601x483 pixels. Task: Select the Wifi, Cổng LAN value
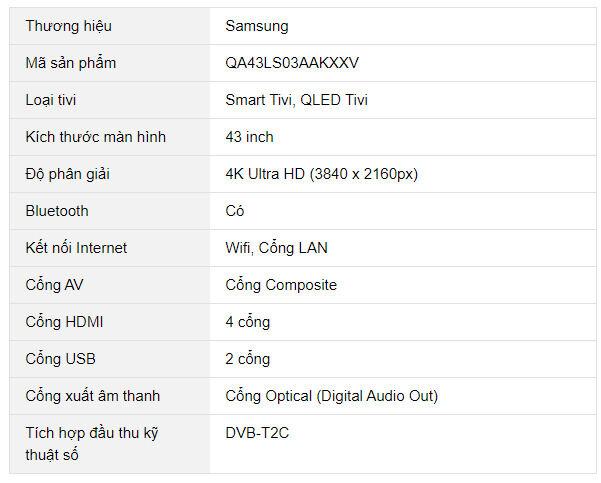(x=276, y=248)
